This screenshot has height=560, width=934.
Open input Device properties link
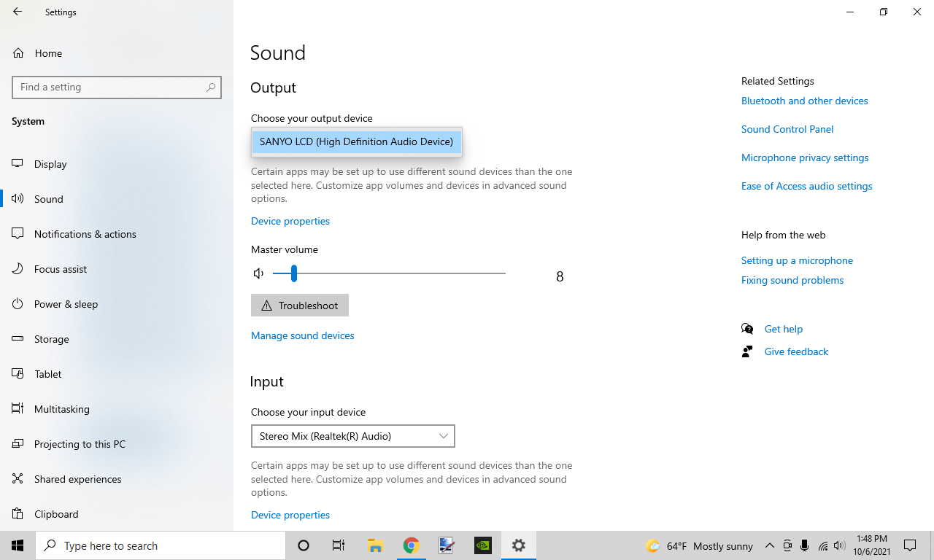click(290, 515)
